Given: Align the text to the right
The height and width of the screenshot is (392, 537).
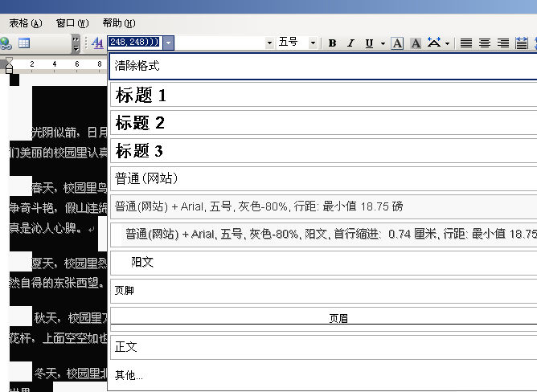Looking at the screenshot, I should (x=503, y=43).
